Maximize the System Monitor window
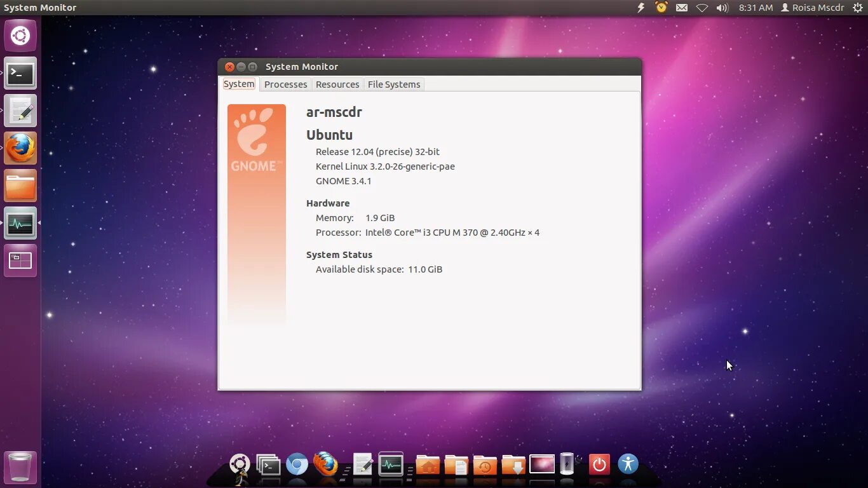The height and width of the screenshot is (488, 868). pyautogui.click(x=252, y=67)
